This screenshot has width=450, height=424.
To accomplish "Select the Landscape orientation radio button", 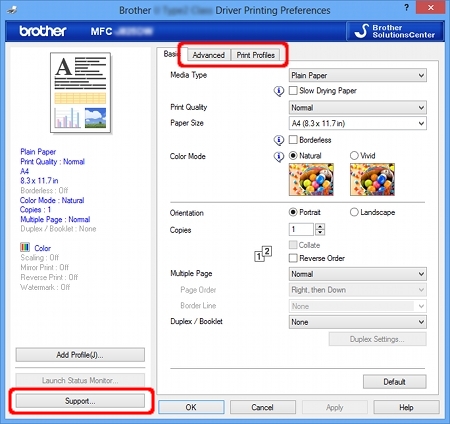I will 354,212.
